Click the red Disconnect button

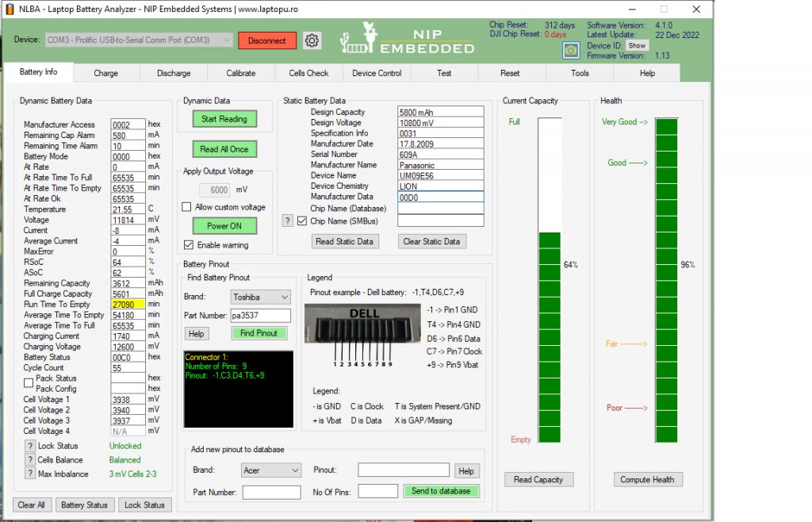[x=266, y=40]
